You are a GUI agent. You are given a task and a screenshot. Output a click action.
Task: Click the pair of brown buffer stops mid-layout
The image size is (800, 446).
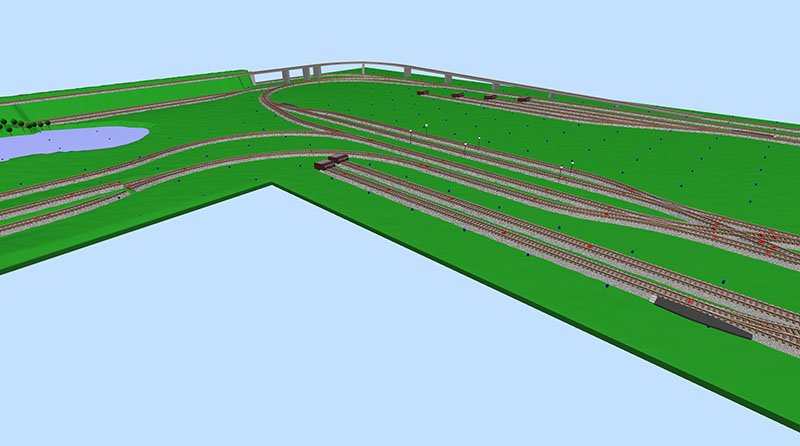pos(330,160)
